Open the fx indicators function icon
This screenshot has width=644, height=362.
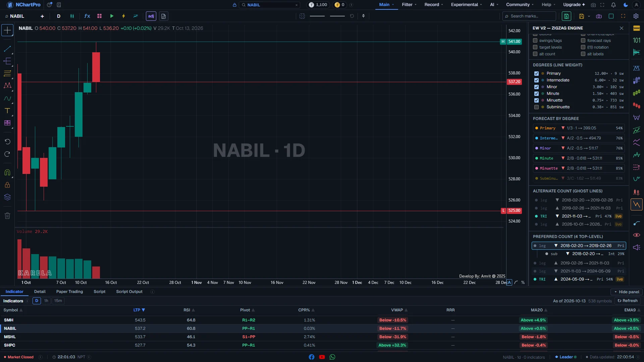87,16
